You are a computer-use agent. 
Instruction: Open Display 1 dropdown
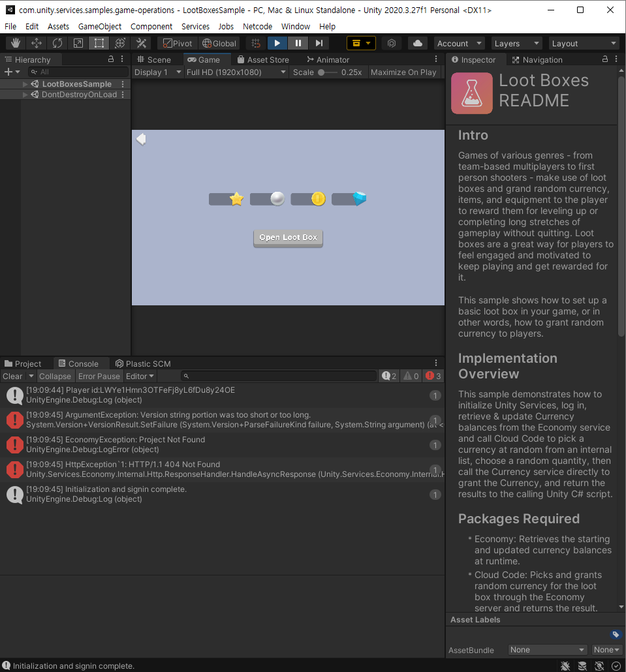[157, 72]
